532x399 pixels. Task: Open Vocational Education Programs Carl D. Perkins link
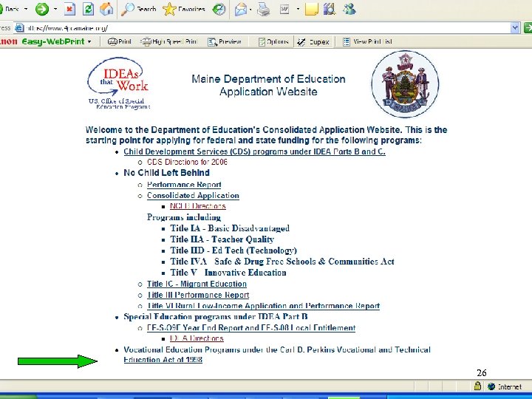[x=277, y=355]
